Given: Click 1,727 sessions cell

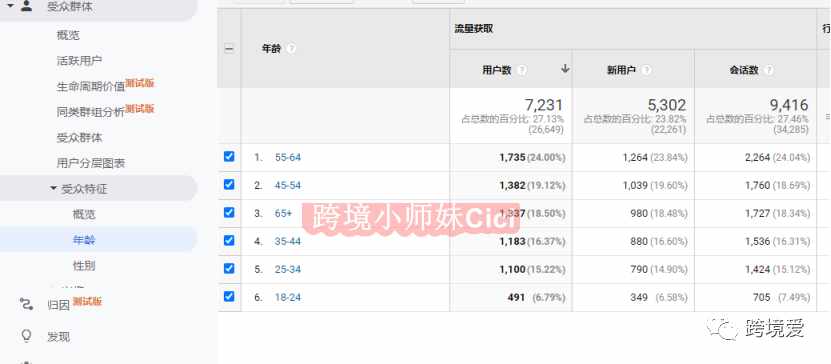Looking at the screenshot, I should 757,214.
